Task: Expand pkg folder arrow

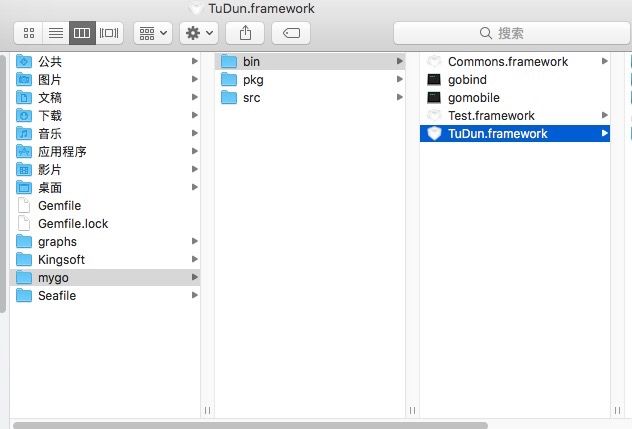Action: click(x=400, y=79)
